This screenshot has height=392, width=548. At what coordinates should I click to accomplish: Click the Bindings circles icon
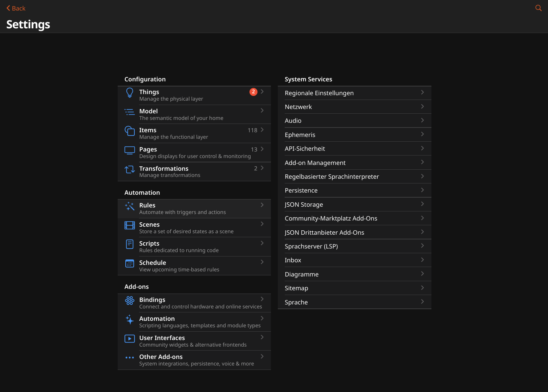coord(130,301)
